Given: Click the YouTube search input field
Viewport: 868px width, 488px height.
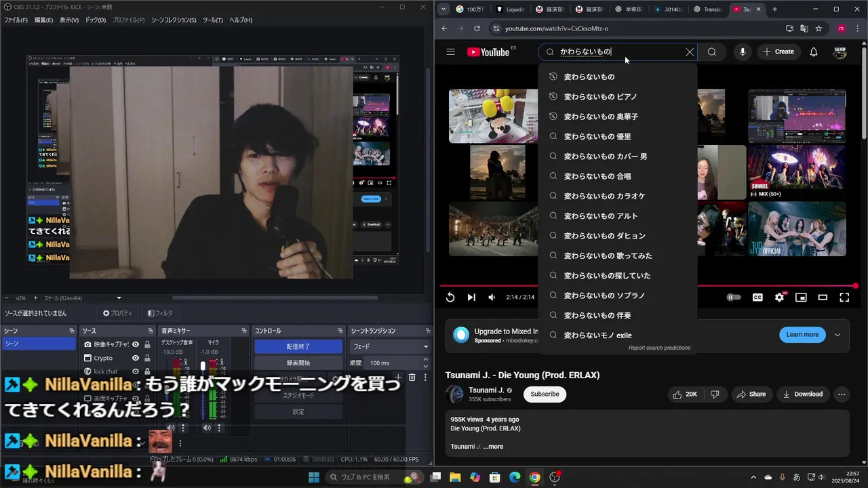Looking at the screenshot, I should pyautogui.click(x=617, y=52).
